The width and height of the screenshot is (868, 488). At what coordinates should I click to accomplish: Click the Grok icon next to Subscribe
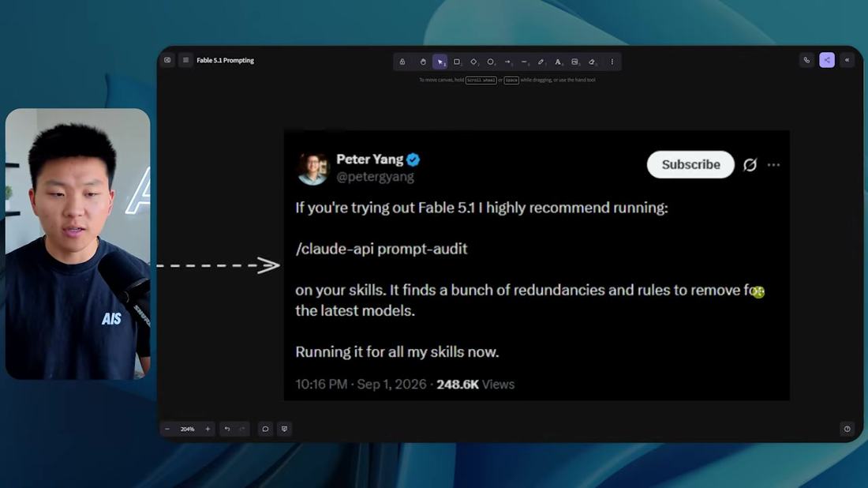[750, 165]
